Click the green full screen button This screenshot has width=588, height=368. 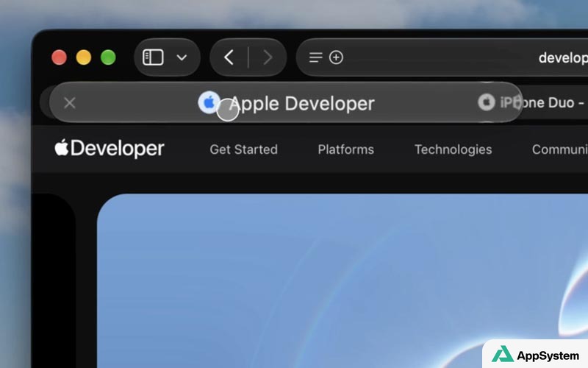(x=108, y=57)
